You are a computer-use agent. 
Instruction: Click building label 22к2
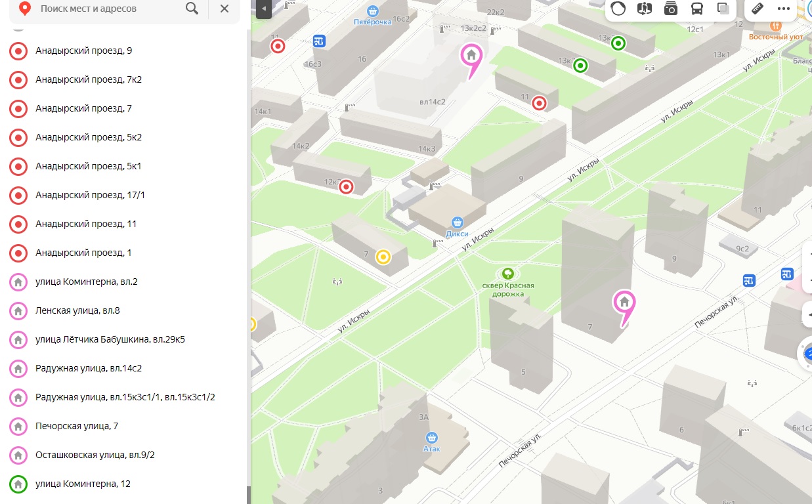(496, 12)
